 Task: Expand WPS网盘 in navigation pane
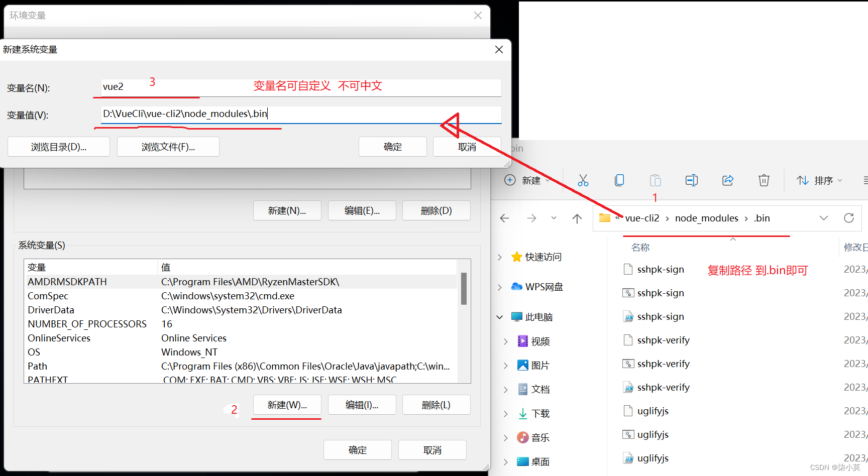tap(500, 287)
